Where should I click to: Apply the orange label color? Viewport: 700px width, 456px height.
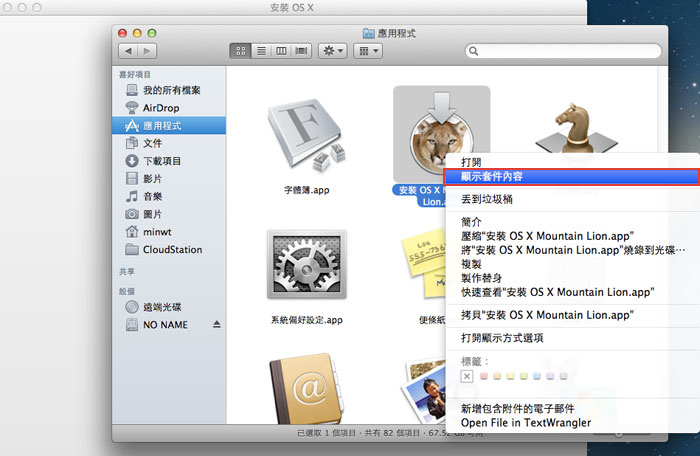[497, 376]
